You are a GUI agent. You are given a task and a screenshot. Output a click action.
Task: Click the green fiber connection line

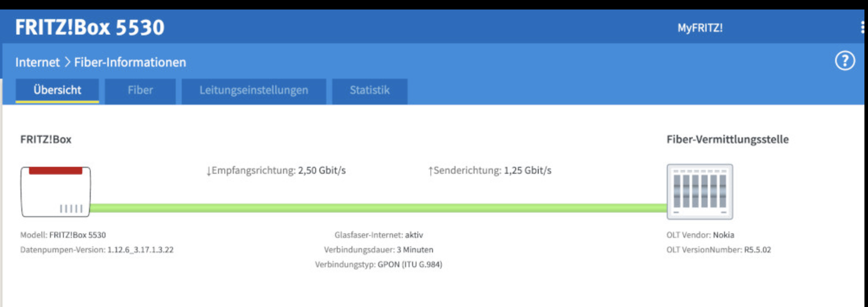pyautogui.click(x=378, y=208)
